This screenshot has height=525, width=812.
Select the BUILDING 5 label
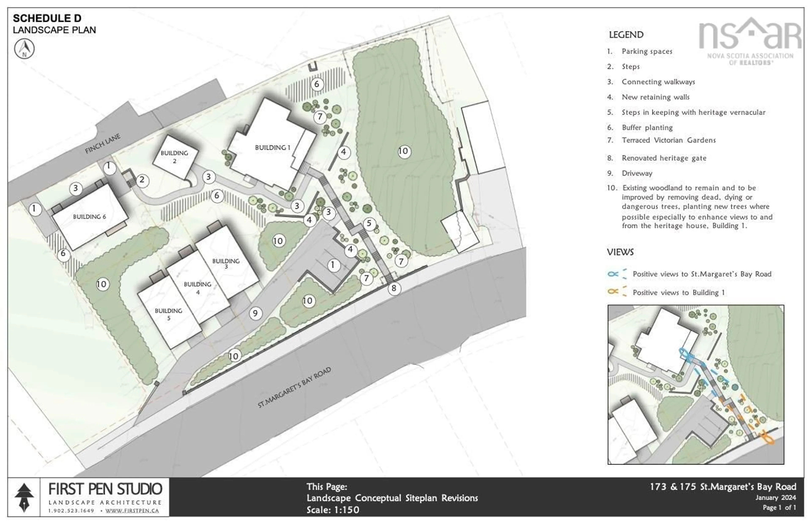pyautogui.click(x=168, y=314)
